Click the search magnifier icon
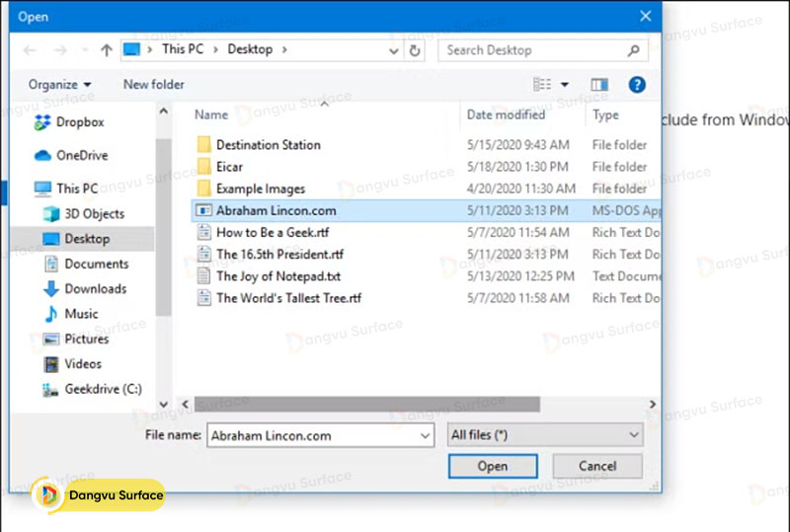Image resolution: width=790 pixels, height=532 pixels. click(x=633, y=49)
